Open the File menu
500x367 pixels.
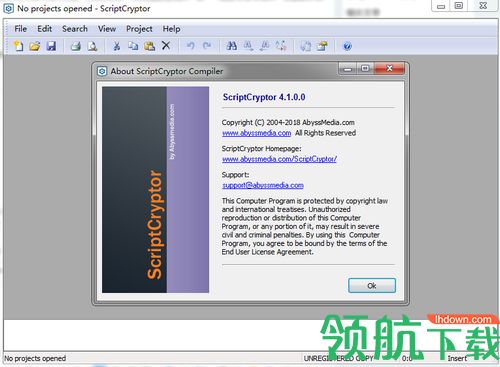[20, 29]
